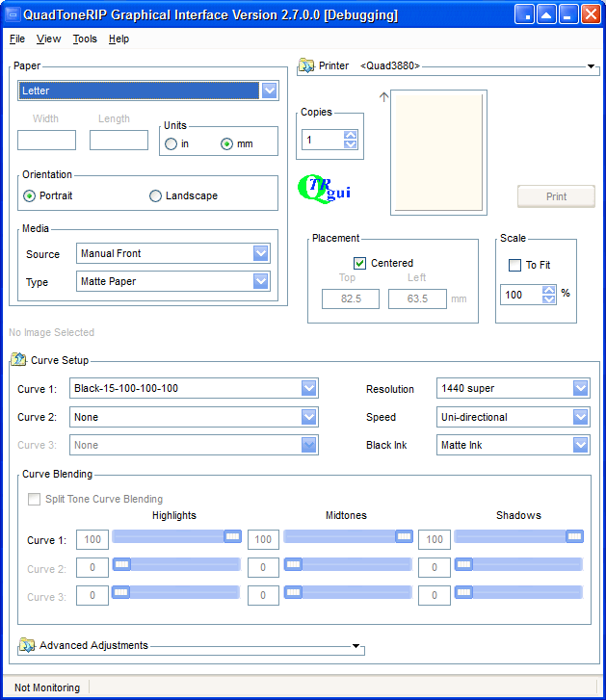Click the Advanced Adjustments folder icon
This screenshot has width=606, height=700.
coord(27,645)
